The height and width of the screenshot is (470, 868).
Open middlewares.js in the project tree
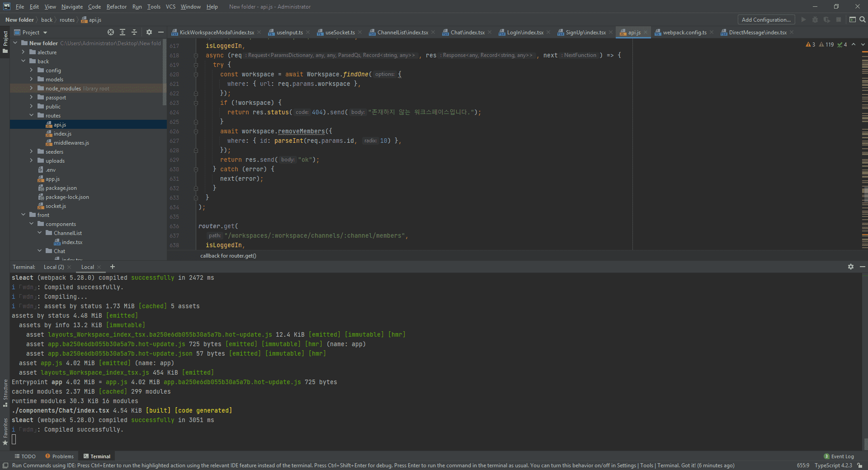[x=71, y=143]
